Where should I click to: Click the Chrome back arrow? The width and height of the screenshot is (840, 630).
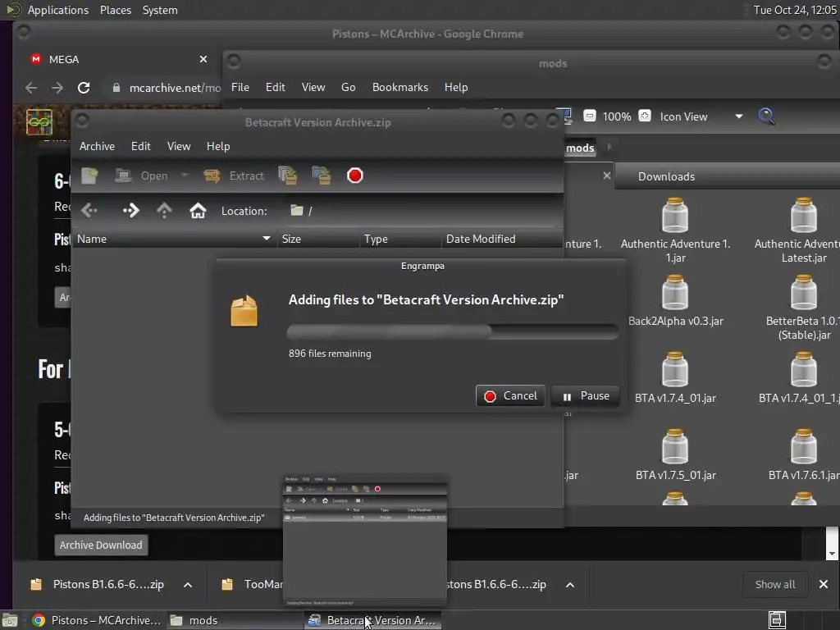tap(31, 88)
